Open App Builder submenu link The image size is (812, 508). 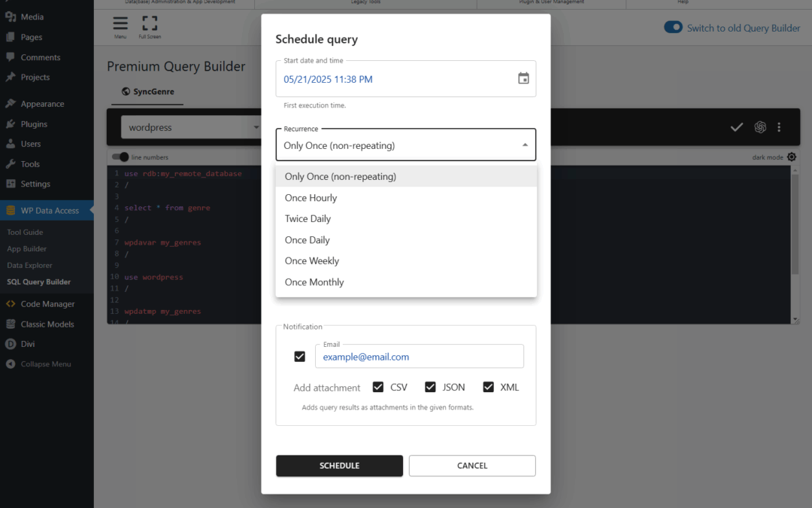point(26,249)
